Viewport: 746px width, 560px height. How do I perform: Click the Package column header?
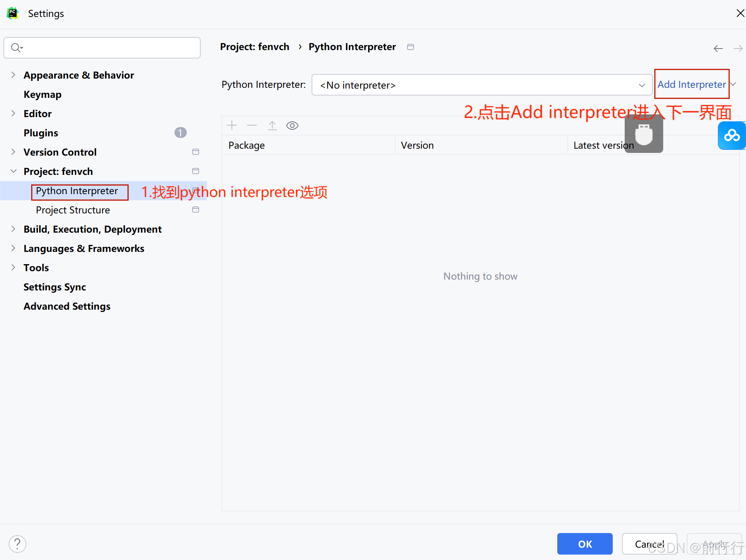[246, 145]
